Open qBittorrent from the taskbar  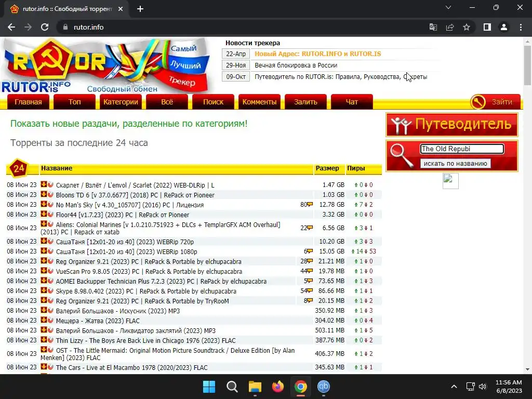[x=323, y=387]
